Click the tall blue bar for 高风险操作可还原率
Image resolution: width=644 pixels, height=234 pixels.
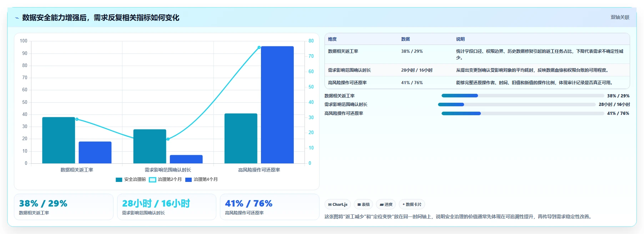[x=277, y=105]
